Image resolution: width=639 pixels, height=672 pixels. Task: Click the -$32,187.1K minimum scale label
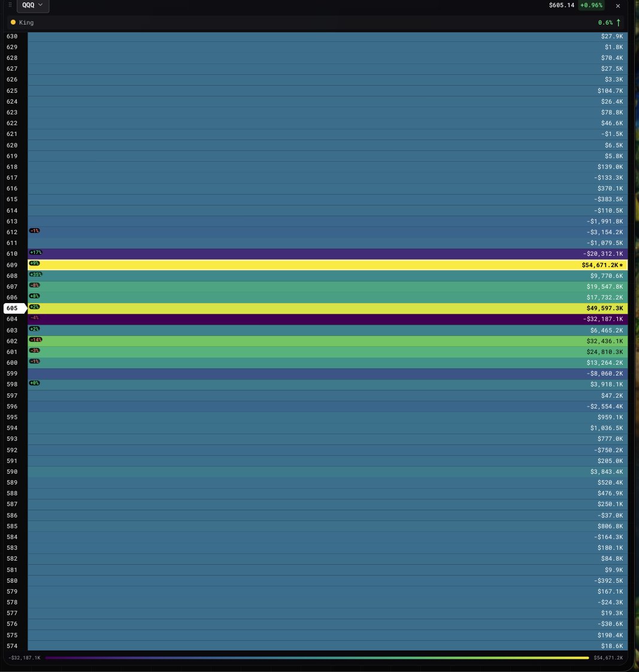pyautogui.click(x=25, y=658)
